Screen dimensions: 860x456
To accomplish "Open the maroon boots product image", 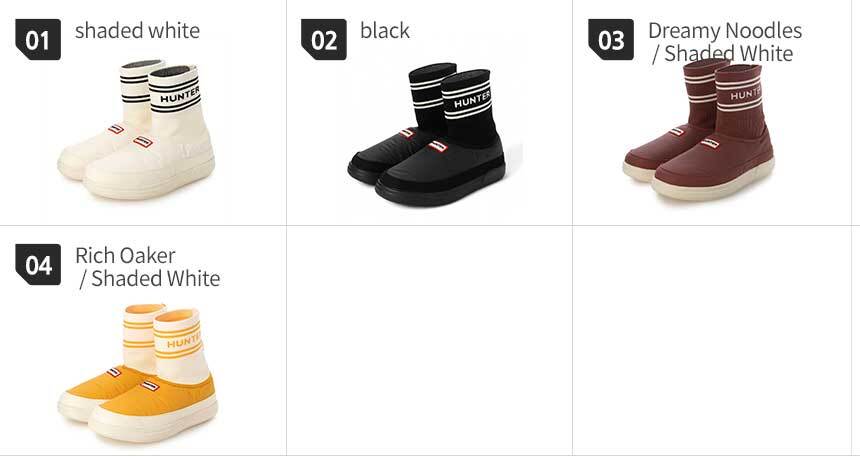I will [x=699, y=129].
